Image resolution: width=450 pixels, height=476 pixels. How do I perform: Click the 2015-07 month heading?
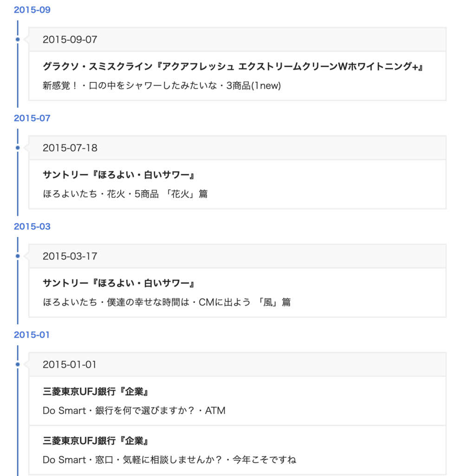[x=32, y=118]
